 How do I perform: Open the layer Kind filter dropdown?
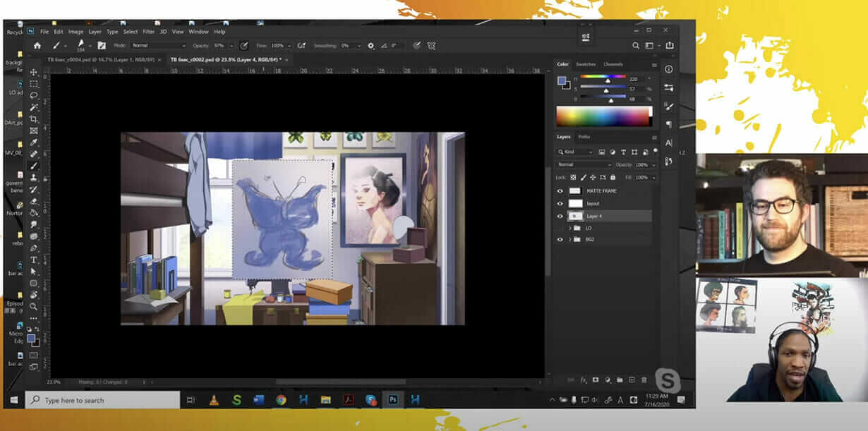[575, 152]
